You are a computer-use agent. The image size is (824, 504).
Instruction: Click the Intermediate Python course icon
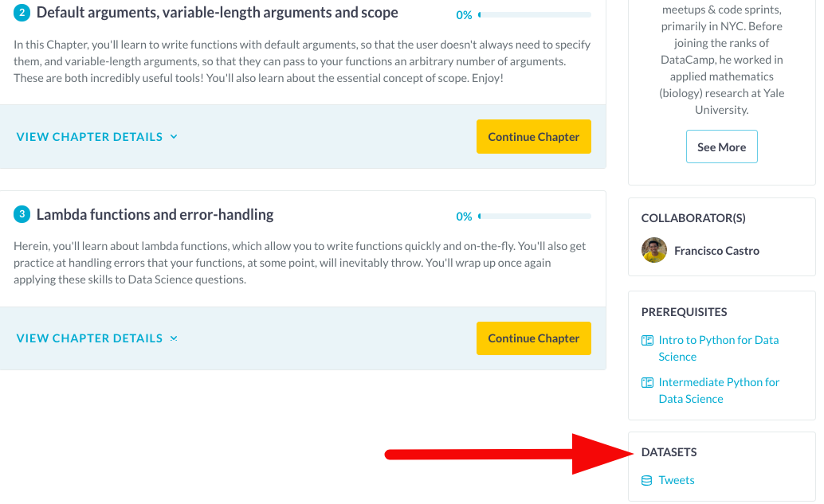coord(647,383)
